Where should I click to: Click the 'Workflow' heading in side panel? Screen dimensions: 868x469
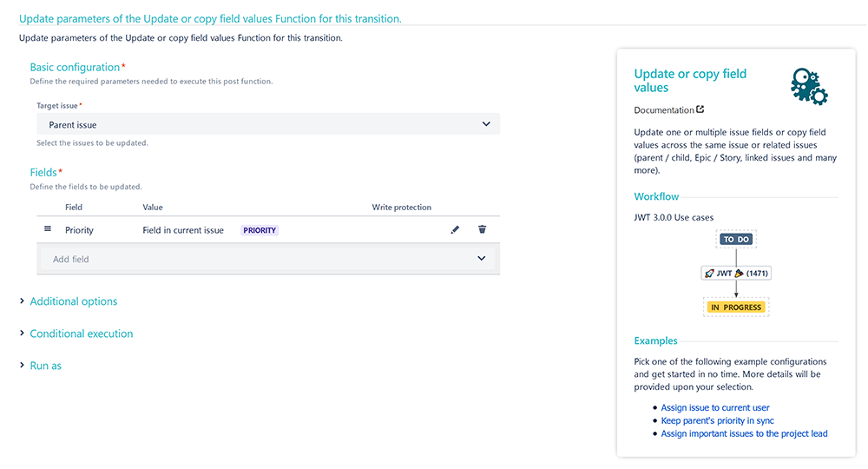[656, 196]
